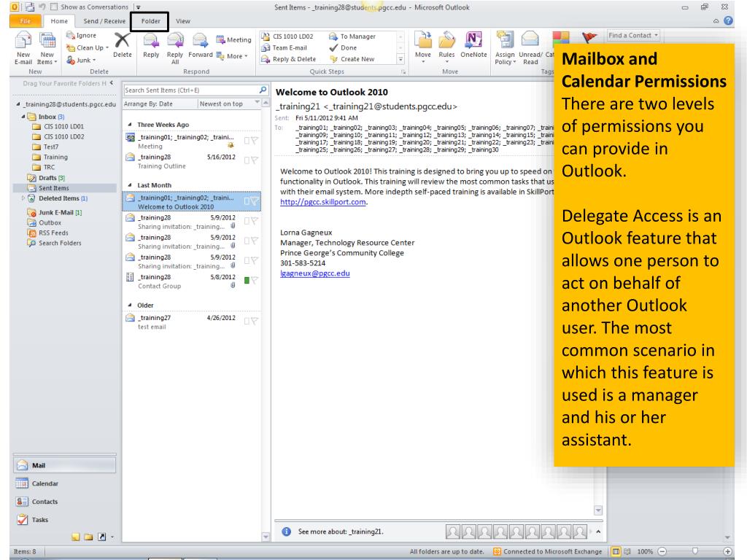Screen dimensions: 747x560
Task: Open the Notes icon in navigation pane
Action: pyautogui.click(x=76, y=537)
